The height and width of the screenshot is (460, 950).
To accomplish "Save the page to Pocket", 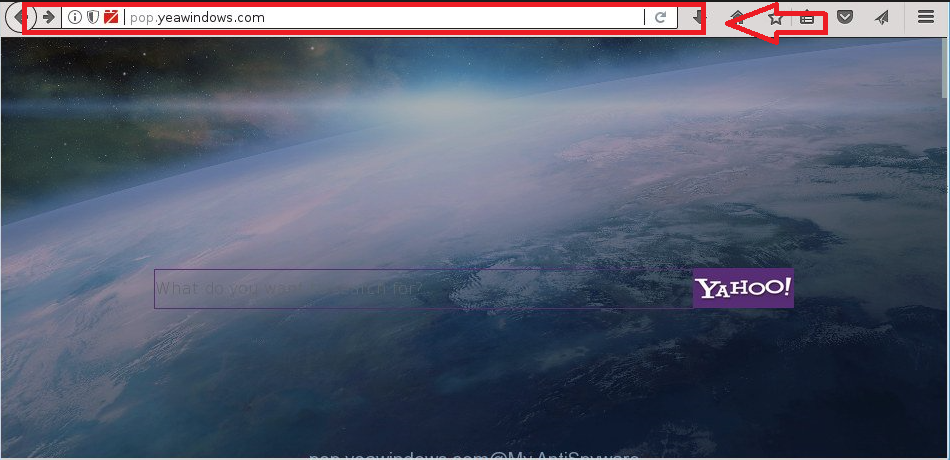I will click(x=845, y=18).
